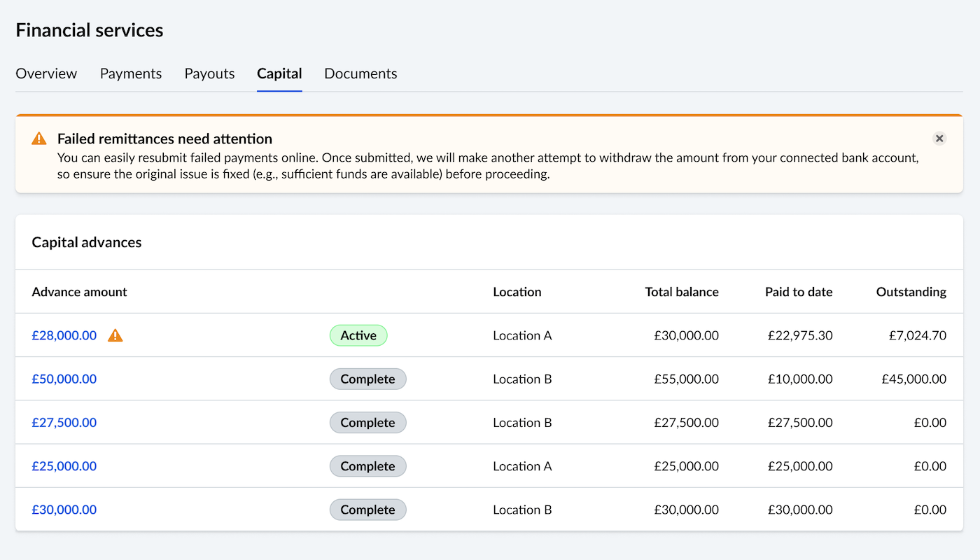Open the £50,000.00 capital advance
This screenshot has width=980, height=560.
pos(64,379)
